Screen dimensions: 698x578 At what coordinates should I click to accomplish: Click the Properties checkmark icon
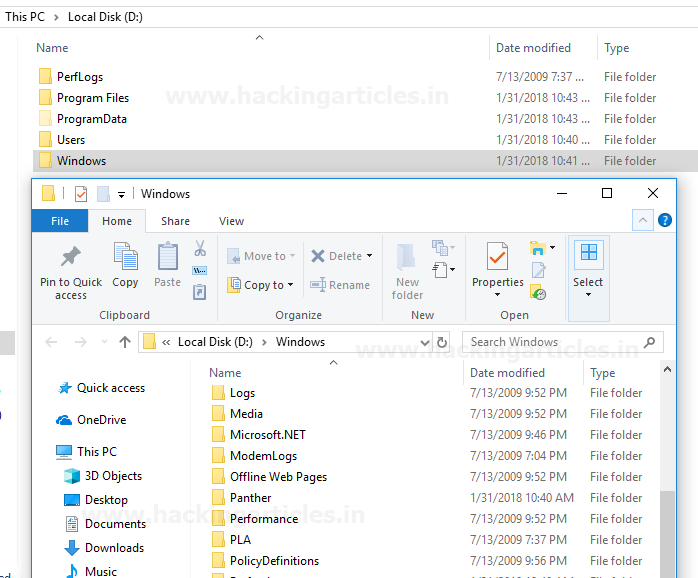point(497,256)
